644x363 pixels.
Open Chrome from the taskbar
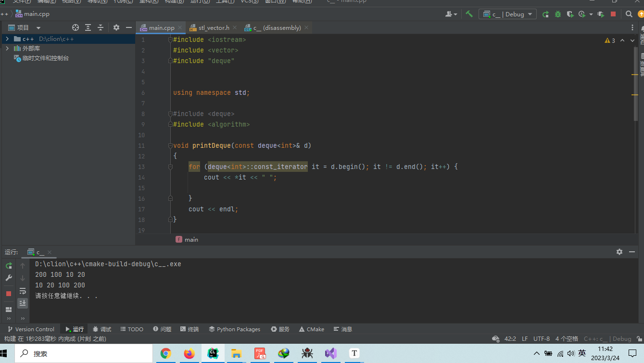pos(166,353)
